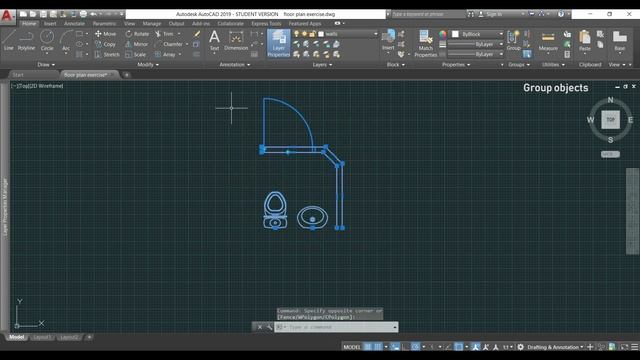Click the Trim tool
640x360 pixels.
164,34
